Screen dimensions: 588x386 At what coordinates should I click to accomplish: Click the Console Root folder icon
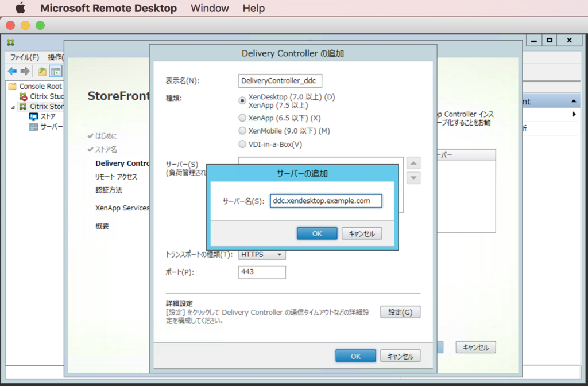coord(13,86)
